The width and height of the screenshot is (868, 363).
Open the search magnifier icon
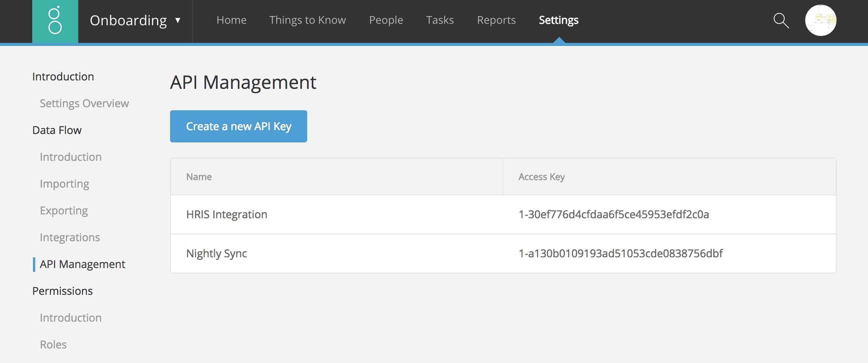click(781, 21)
